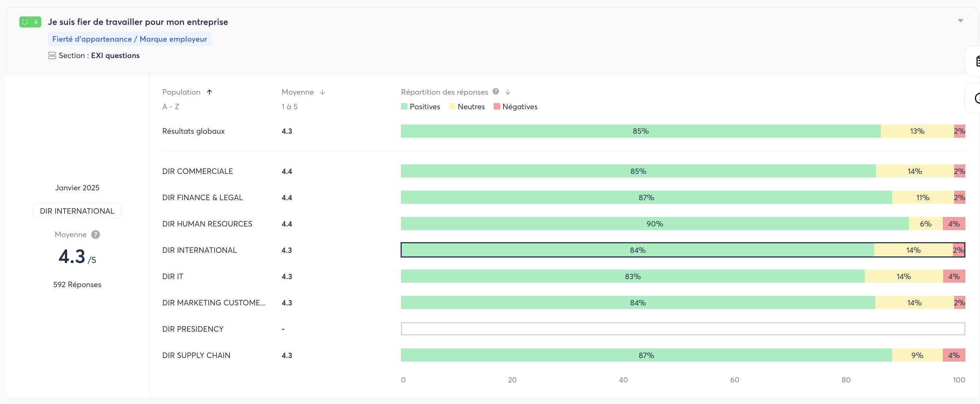
Task: Open Fierté d'appartenance / Marque employeur tag
Action: 130,39
